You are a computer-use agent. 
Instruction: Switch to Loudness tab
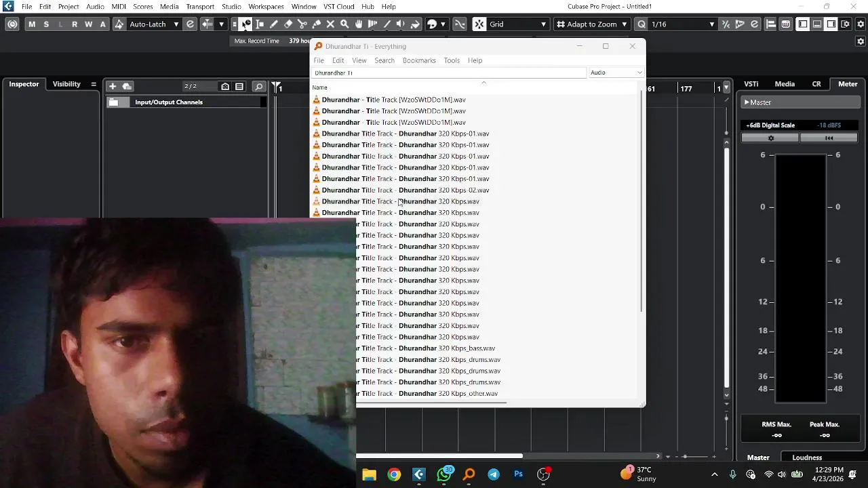coord(807,457)
